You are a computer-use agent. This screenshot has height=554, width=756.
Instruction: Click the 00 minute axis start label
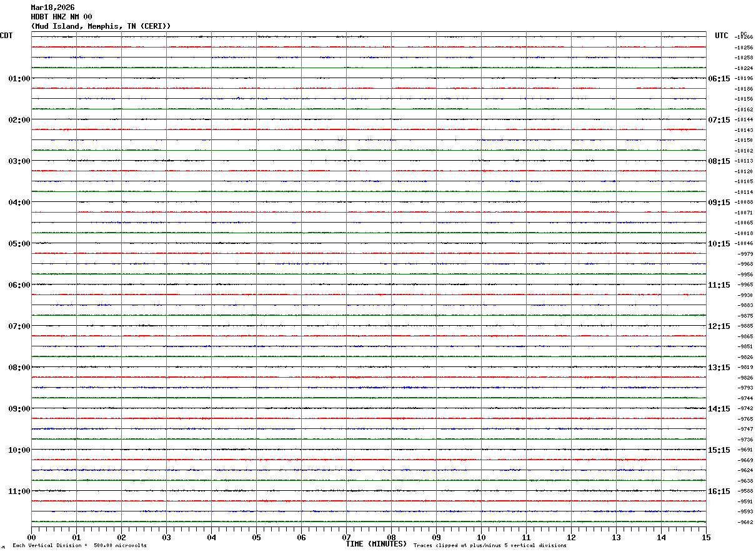(x=31, y=538)
